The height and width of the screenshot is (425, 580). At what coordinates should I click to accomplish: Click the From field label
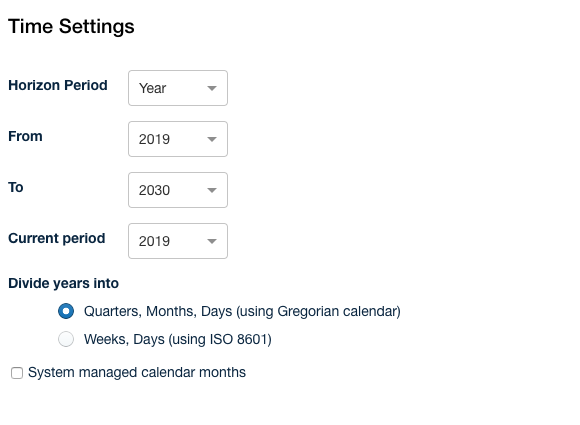[x=26, y=136]
